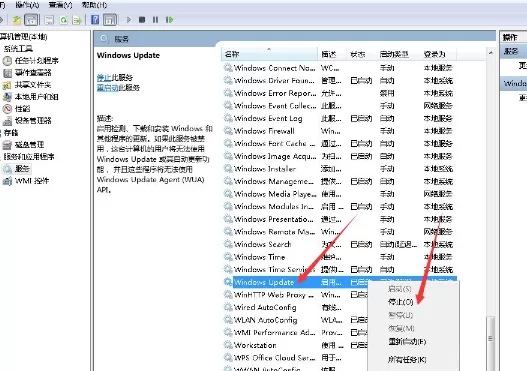
Task: Click gear icon of Windows Update row
Action: pyautogui.click(x=228, y=282)
